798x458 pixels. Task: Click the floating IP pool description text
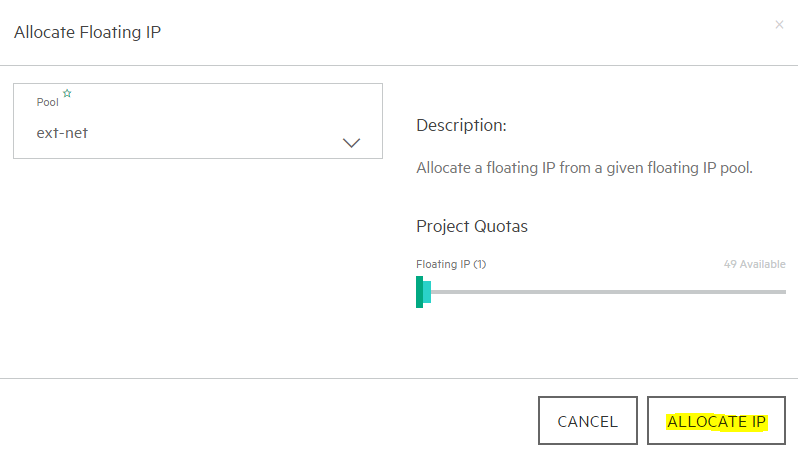click(x=584, y=168)
